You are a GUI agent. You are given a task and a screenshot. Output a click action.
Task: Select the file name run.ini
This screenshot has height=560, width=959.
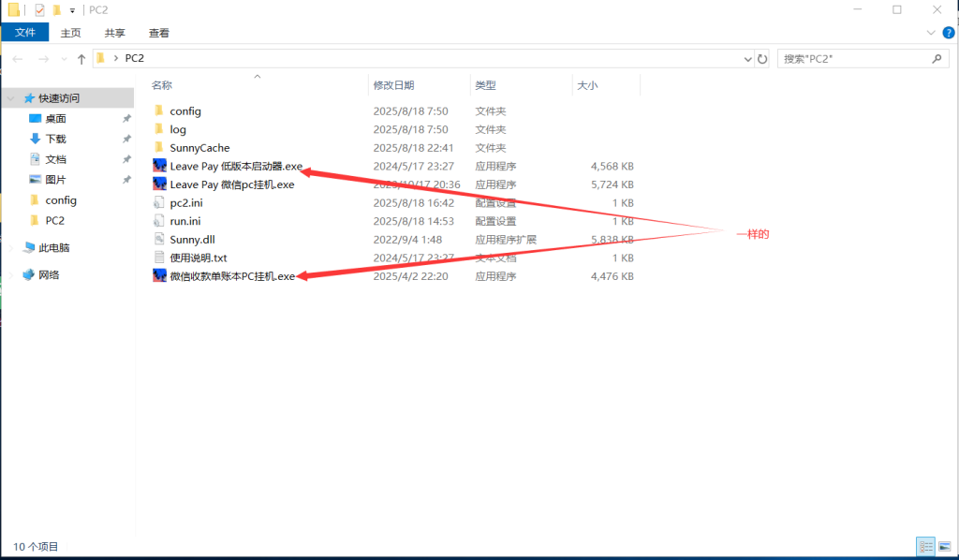coord(185,221)
